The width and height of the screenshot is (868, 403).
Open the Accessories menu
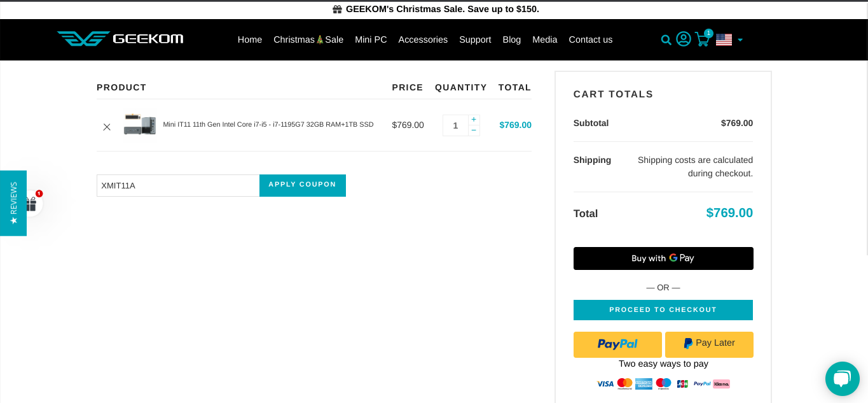[x=423, y=39]
